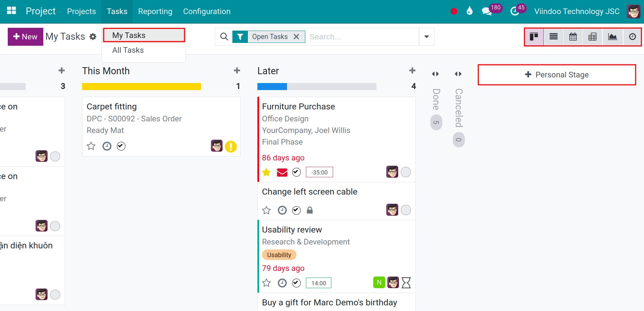The height and width of the screenshot is (311, 644).
Task: Switch to Calendar view
Action: [x=573, y=37]
